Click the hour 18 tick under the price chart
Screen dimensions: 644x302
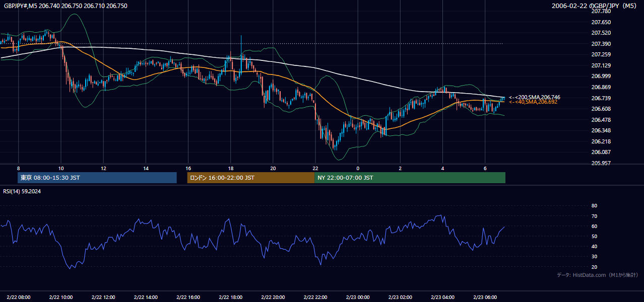230,168
